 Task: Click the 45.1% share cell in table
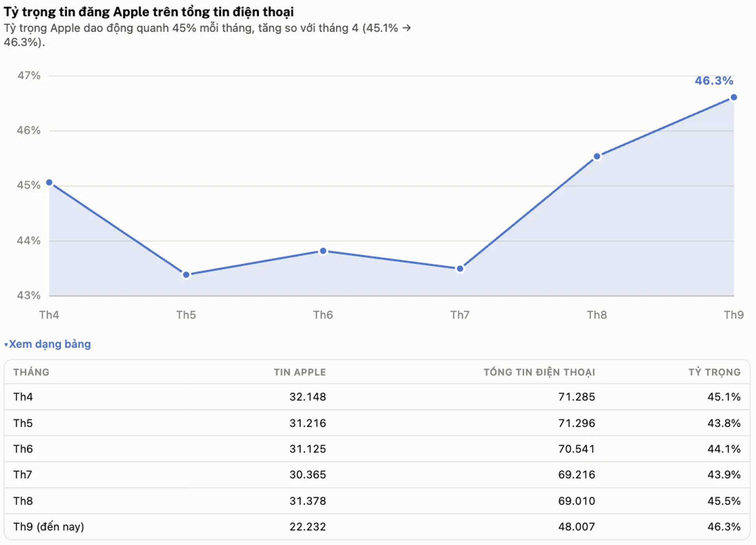click(x=724, y=397)
